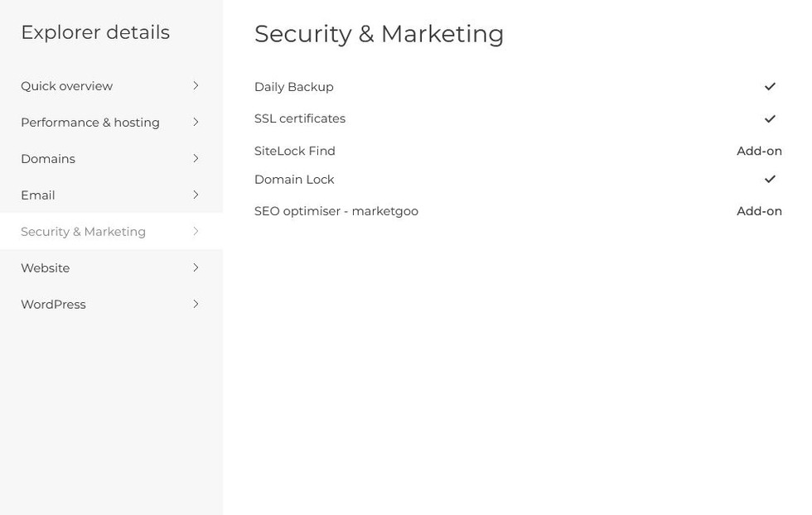
Task: Click the Daily Backup checkmark icon
Action: 770,87
